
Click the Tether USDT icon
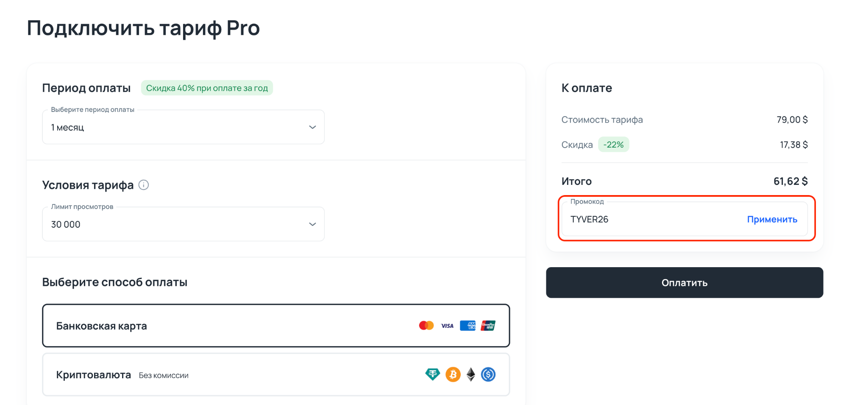click(432, 374)
